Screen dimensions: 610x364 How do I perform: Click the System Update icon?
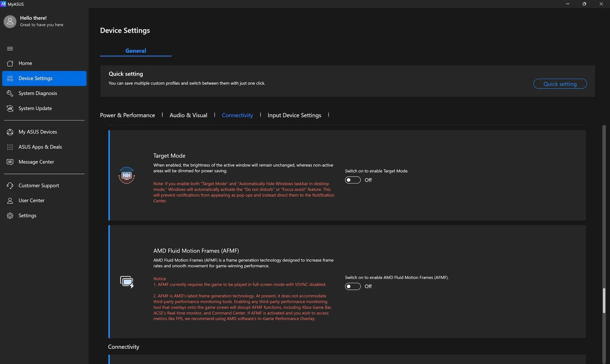pyautogui.click(x=10, y=108)
